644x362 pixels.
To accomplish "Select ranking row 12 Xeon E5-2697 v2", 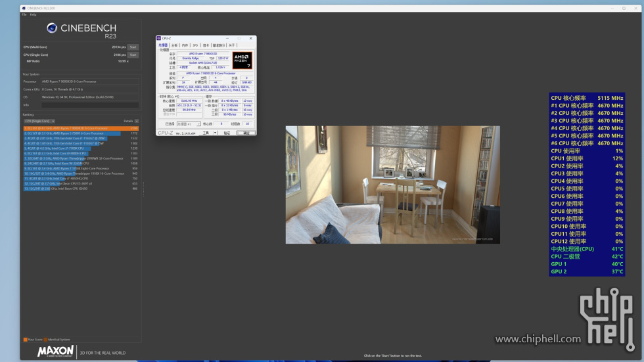I will tap(81, 183).
